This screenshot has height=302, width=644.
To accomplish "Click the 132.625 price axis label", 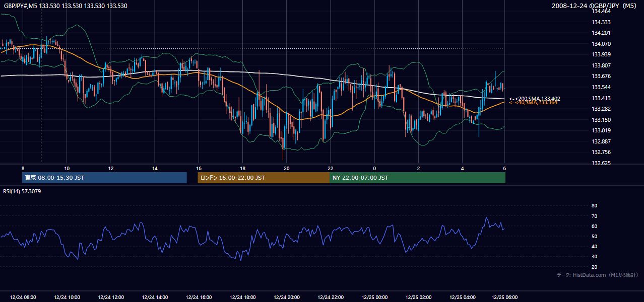I will point(601,163).
